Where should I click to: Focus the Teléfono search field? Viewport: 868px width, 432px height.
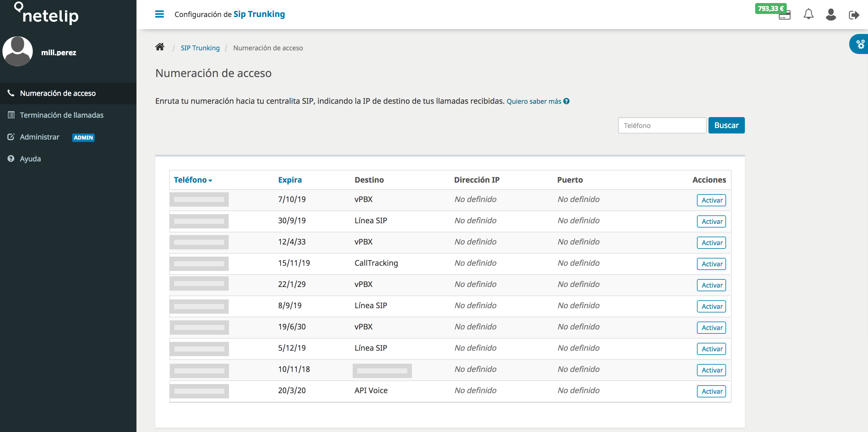(662, 125)
